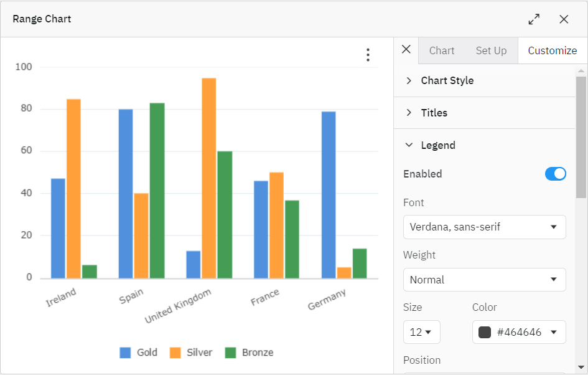The height and width of the screenshot is (375, 588).
Task: Open the legend Size dropdown
Action: [421, 332]
